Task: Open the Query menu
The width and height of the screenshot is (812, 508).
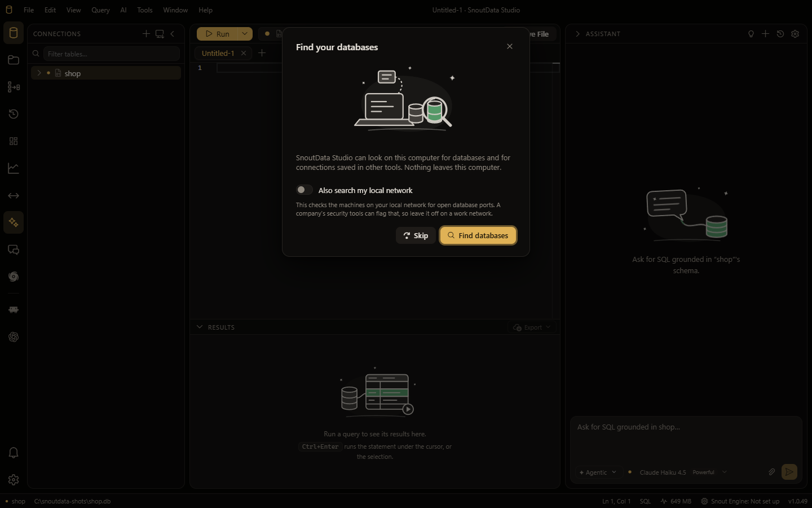Action: click(100, 10)
